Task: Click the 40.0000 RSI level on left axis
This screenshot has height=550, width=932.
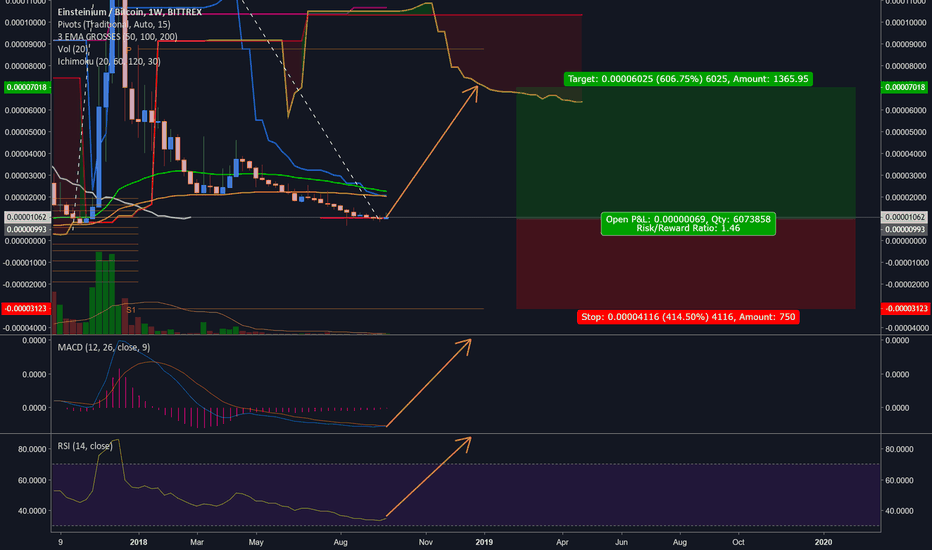Action: [x=32, y=511]
